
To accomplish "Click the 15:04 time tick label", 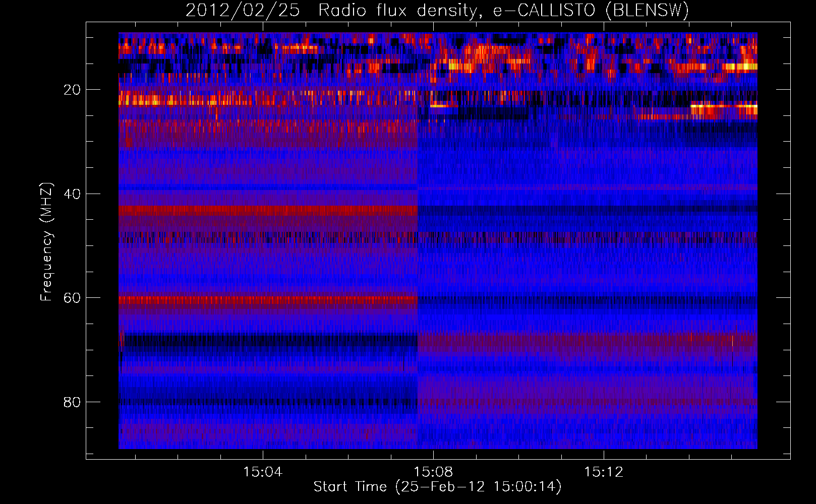I will coord(263,472).
